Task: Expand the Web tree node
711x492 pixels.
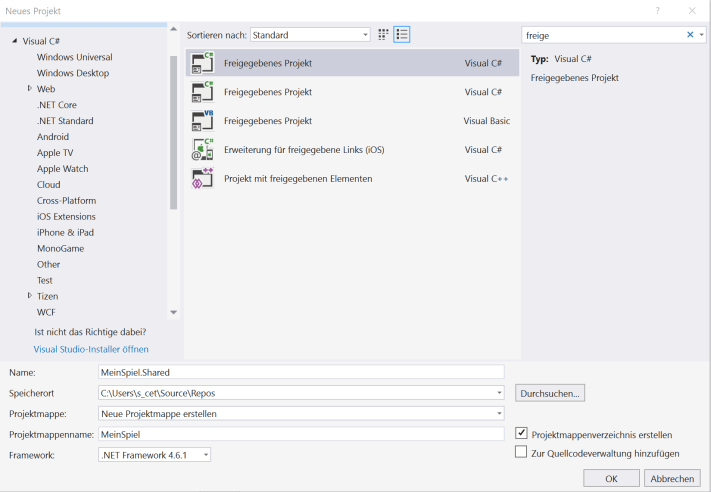Action: 30,89
